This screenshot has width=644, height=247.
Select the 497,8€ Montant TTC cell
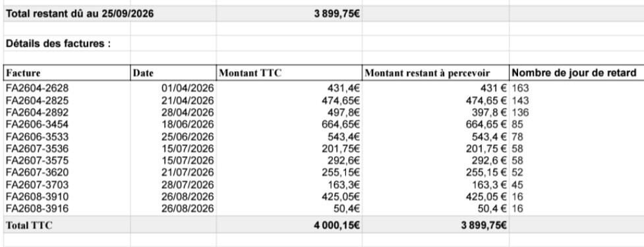pos(289,113)
